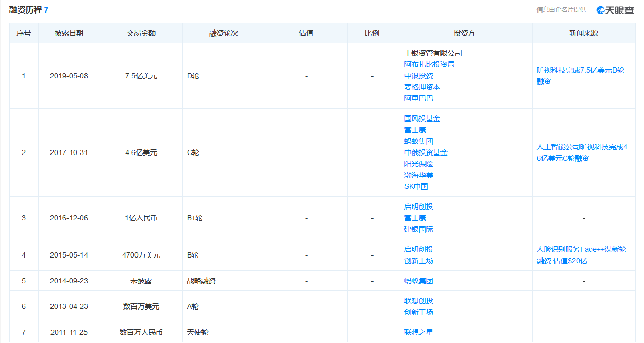Screen dimensions: 644x343
Task: Click the 天眼查 logo icon
Action: coord(616,10)
